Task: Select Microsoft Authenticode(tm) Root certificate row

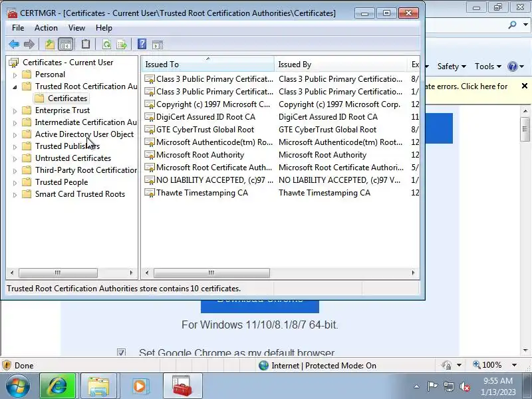Action: pyautogui.click(x=281, y=142)
